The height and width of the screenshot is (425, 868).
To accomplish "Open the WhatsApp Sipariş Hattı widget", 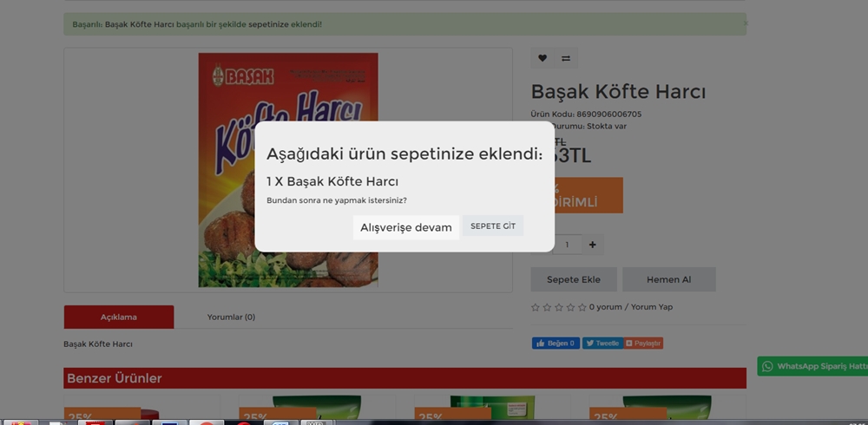I will [x=812, y=366].
